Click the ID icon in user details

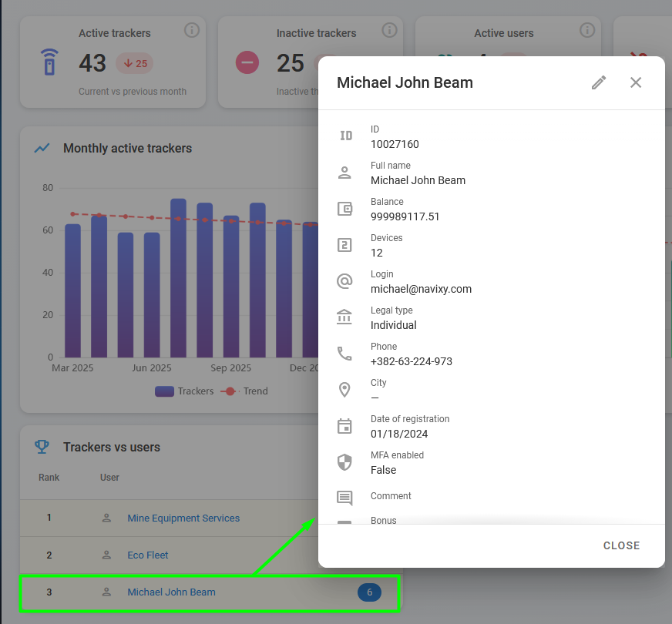pos(345,136)
